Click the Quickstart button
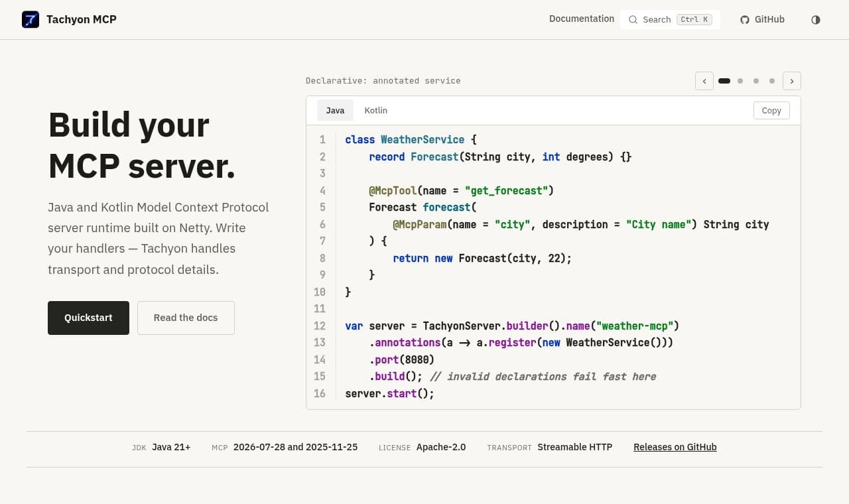This screenshot has height=504, width=849. point(88,318)
